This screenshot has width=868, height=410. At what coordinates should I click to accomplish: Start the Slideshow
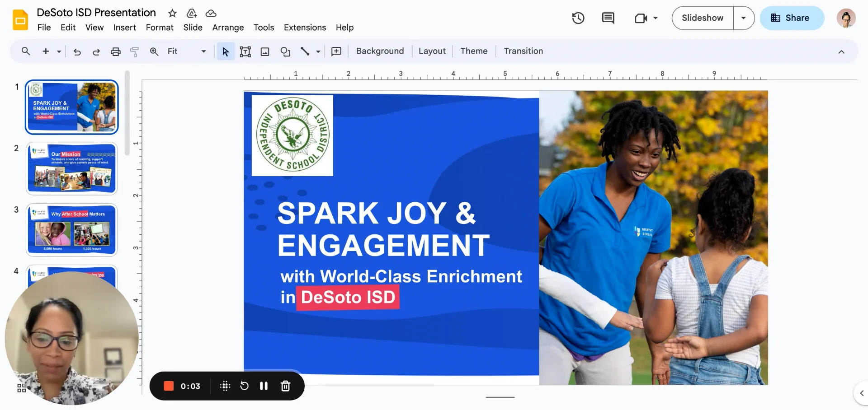pyautogui.click(x=703, y=18)
